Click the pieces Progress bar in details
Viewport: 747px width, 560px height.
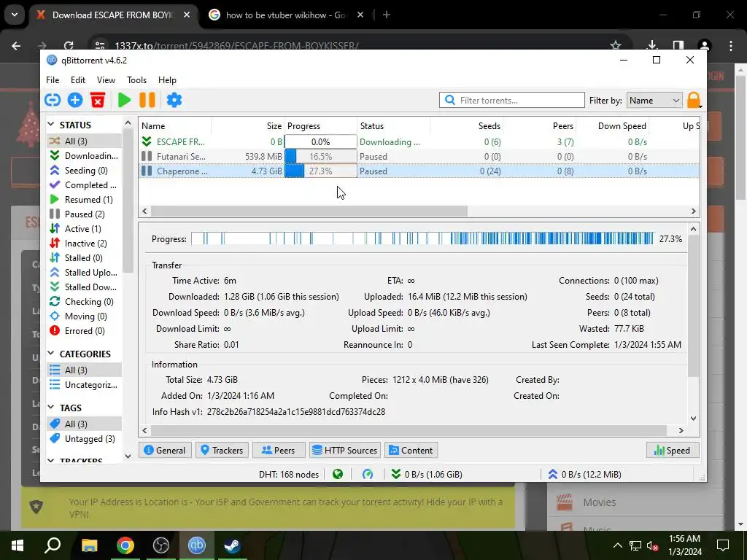[x=422, y=238]
